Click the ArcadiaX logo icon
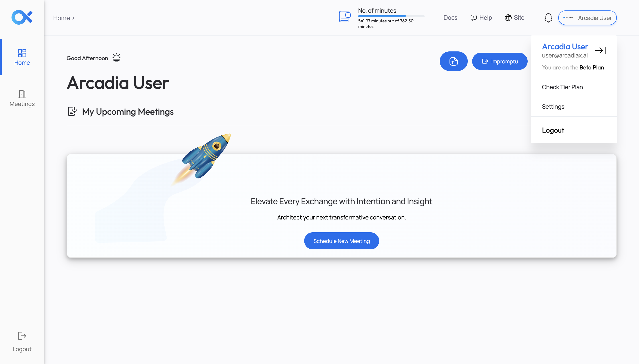Viewport: 639px width, 364px height. pyautogui.click(x=22, y=18)
